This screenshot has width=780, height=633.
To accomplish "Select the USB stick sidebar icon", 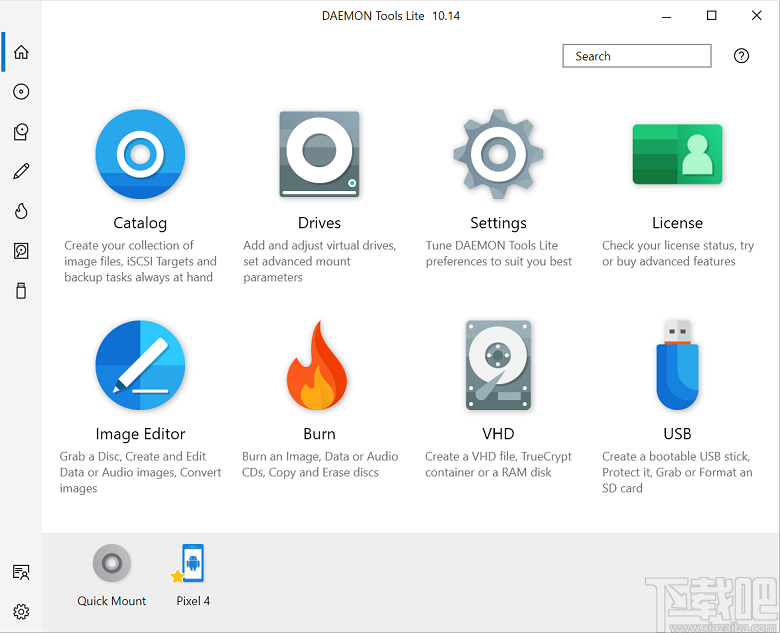I will pos(21,291).
